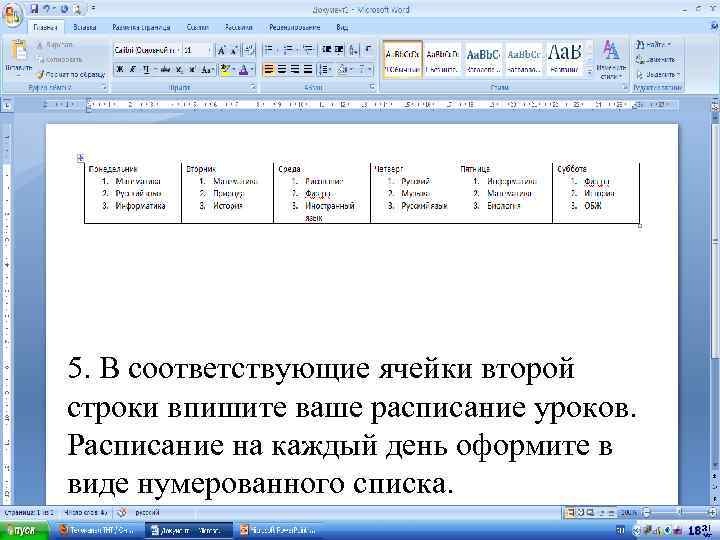Select the Обычный style thumbnail
The width and height of the screenshot is (720, 540).
402,60
